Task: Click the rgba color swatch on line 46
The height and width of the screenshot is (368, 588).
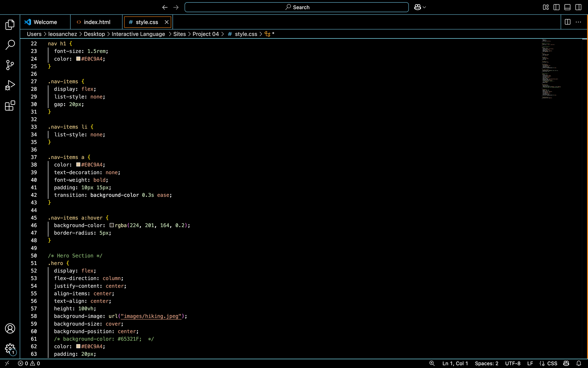Action: pyautogui.click(x=112, y=225)
